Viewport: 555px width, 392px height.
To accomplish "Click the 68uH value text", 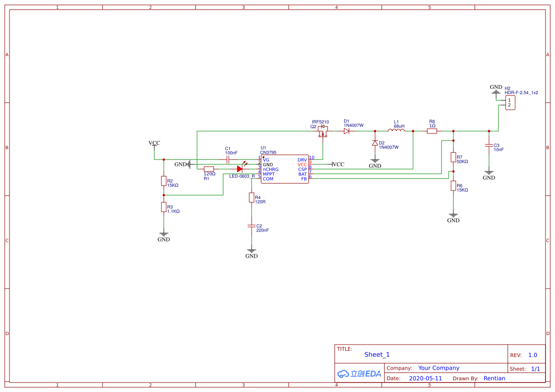I will (399, 126).
